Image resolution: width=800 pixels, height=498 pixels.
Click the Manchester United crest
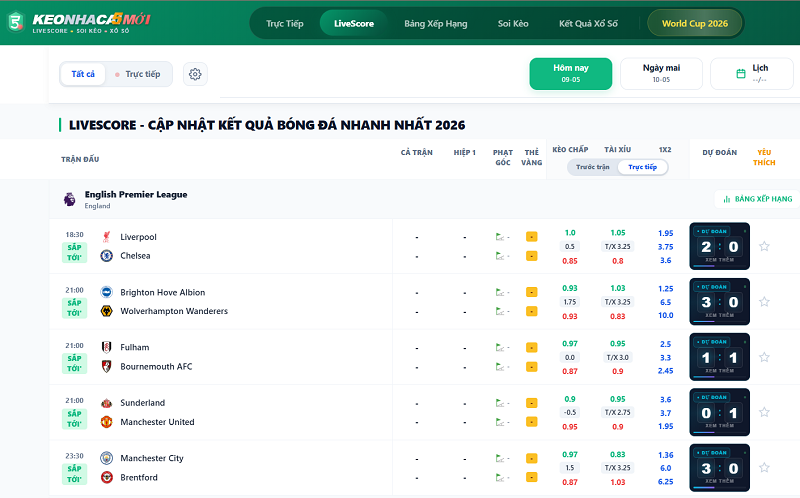(107, 422)
